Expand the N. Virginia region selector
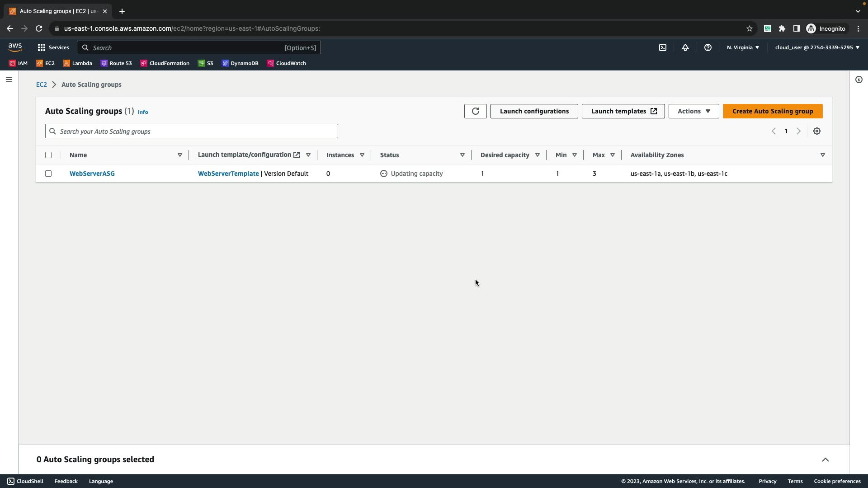 (743, 47)
